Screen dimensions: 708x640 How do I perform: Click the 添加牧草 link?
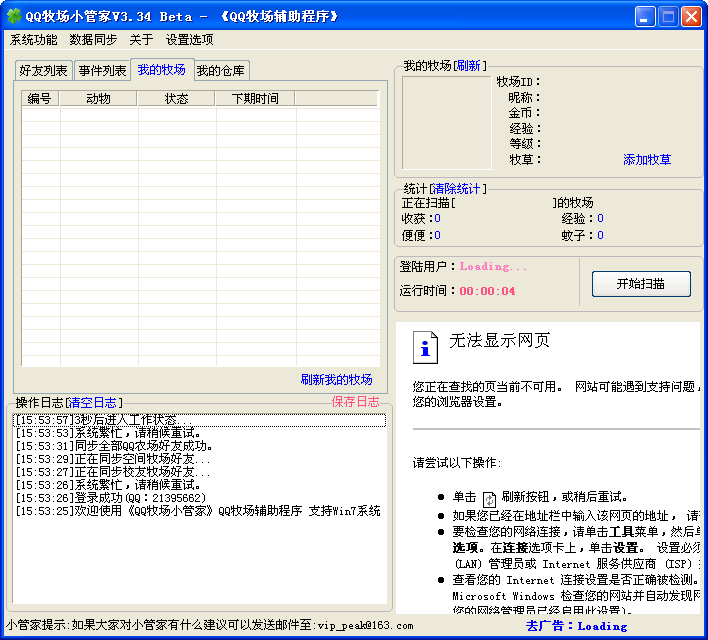coord(647,160)
